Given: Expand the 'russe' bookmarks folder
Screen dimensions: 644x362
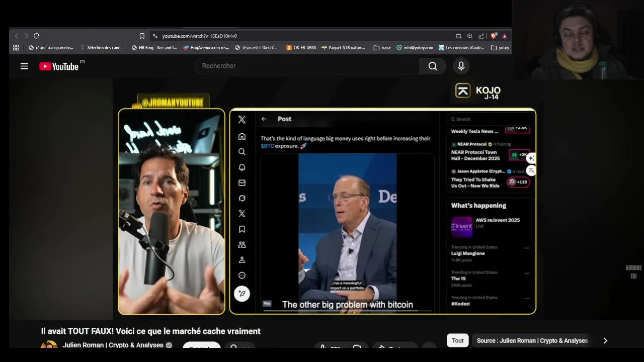Looking at the screenshot, I should (x=382, y=48).
